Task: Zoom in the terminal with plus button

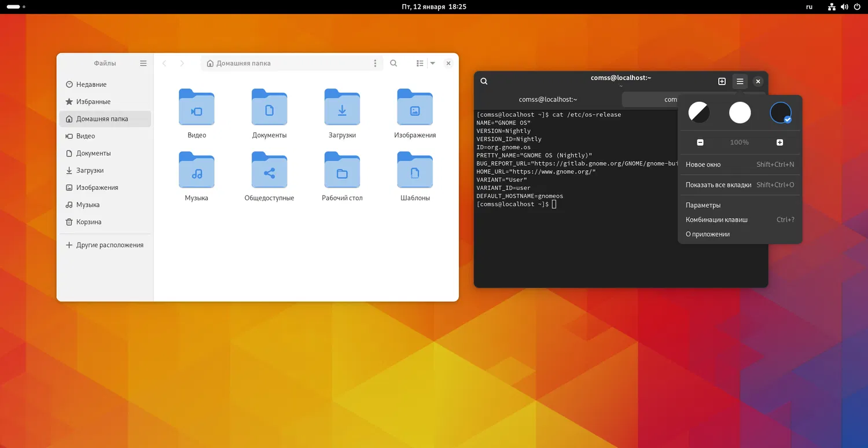Action: tap(779, 142)
